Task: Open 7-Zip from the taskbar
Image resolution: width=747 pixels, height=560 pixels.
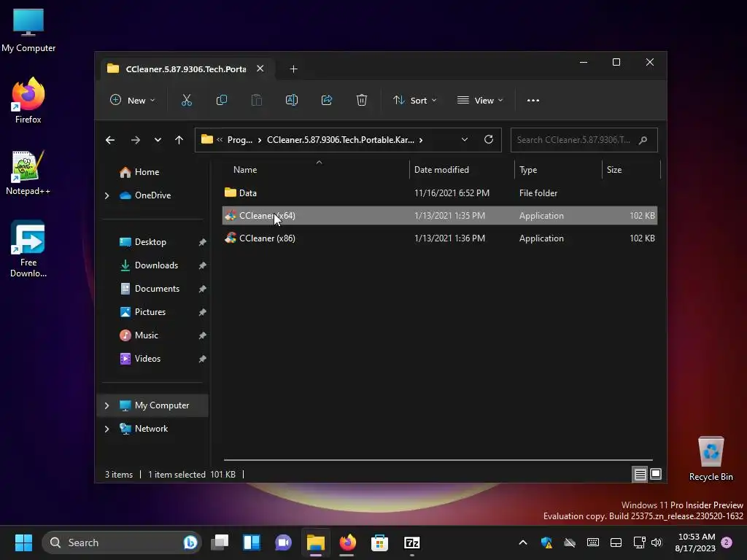Action: tap(411, 542)
